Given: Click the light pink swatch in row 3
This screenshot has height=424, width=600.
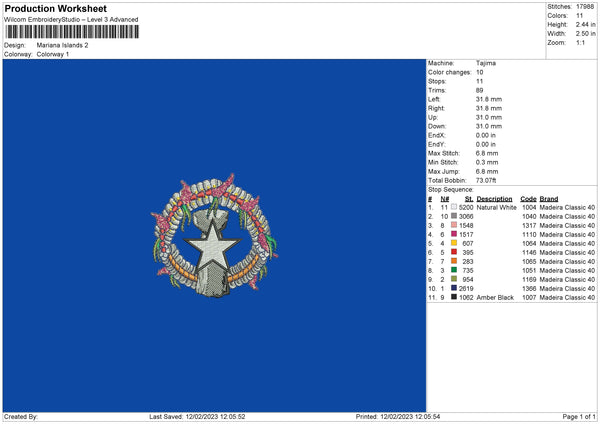Looking at the screenshot, I should [x=454, y=225].
